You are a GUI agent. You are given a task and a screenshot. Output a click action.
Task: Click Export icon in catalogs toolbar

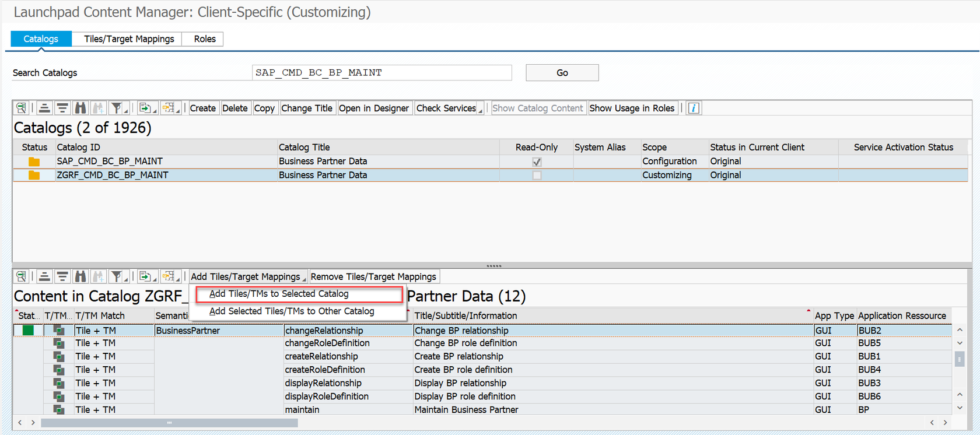click(x=145, y=108)
